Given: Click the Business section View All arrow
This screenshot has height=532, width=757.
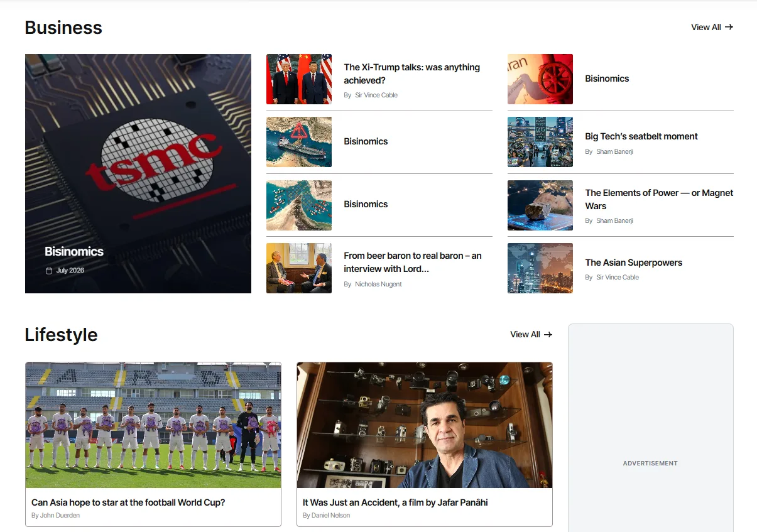Looking at the screenshot, I should pos(729,27).
